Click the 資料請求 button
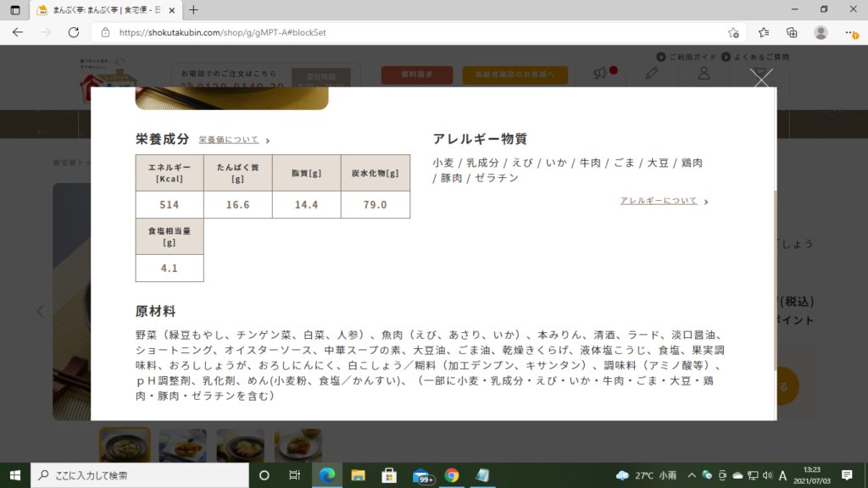The width and height of the screenshot is (868, 488). (x=417, y=75)
